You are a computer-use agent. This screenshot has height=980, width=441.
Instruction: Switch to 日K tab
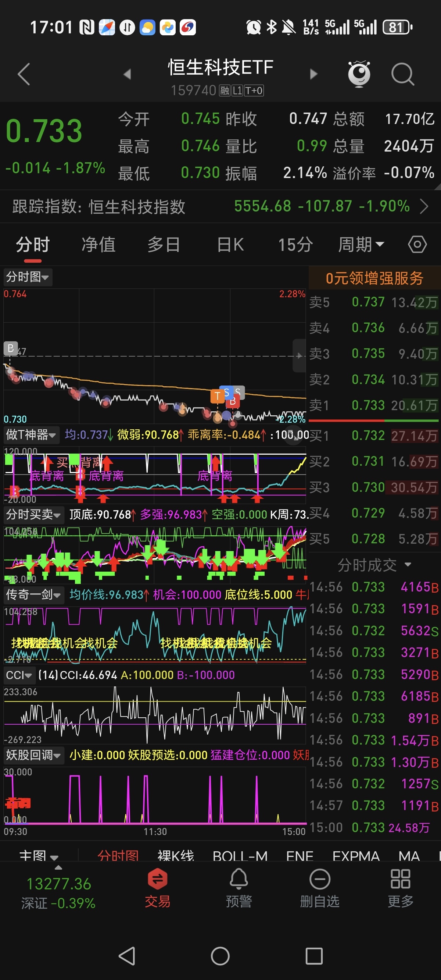(x=230, y=244)
